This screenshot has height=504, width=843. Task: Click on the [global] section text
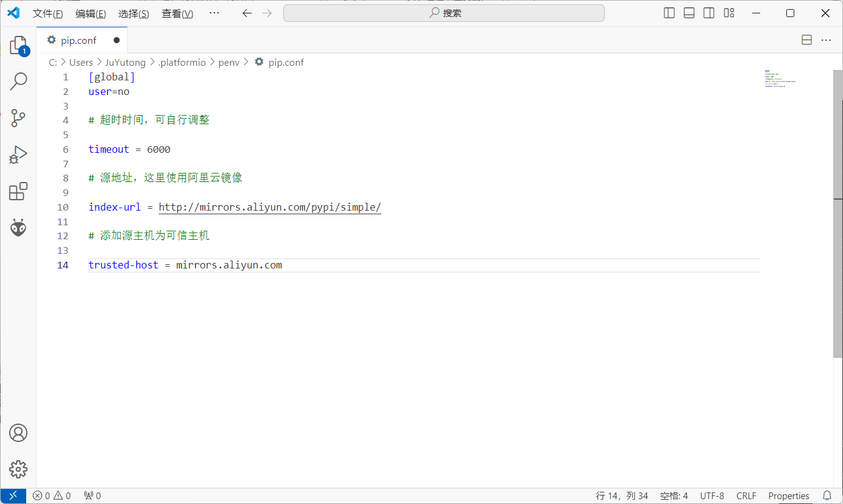point(111,77)
